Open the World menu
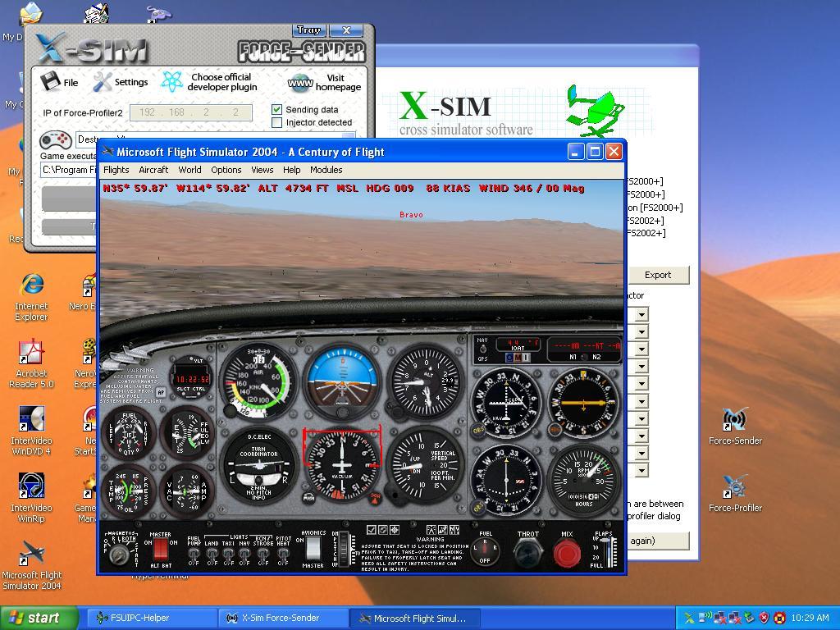Screen dimensions: 840x630 pos(190,170)
